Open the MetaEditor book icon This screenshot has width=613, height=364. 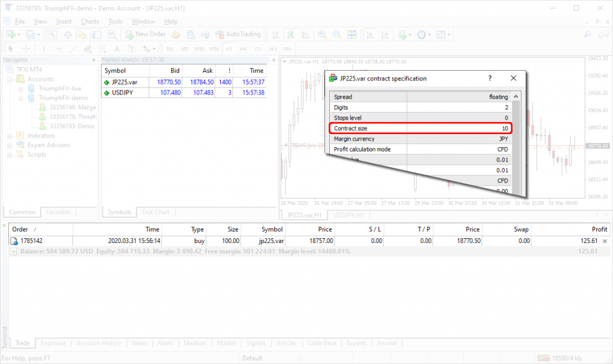[x=176, y=35]
